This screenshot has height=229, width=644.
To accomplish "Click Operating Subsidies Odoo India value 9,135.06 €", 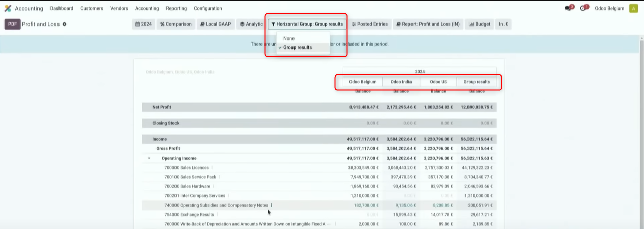I will click(405, 205).
